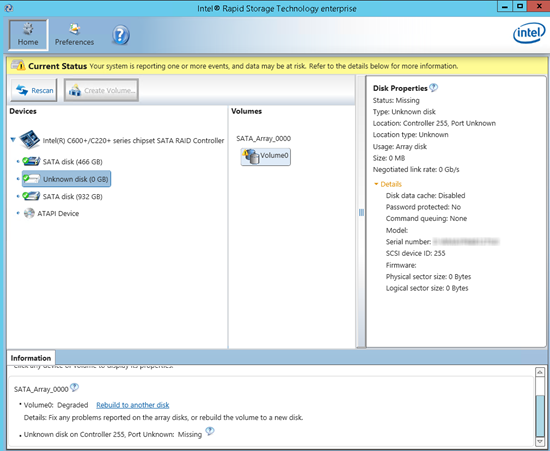550x451 pixels.
Task: Click Password protected: No
Action: click(423, 207)
